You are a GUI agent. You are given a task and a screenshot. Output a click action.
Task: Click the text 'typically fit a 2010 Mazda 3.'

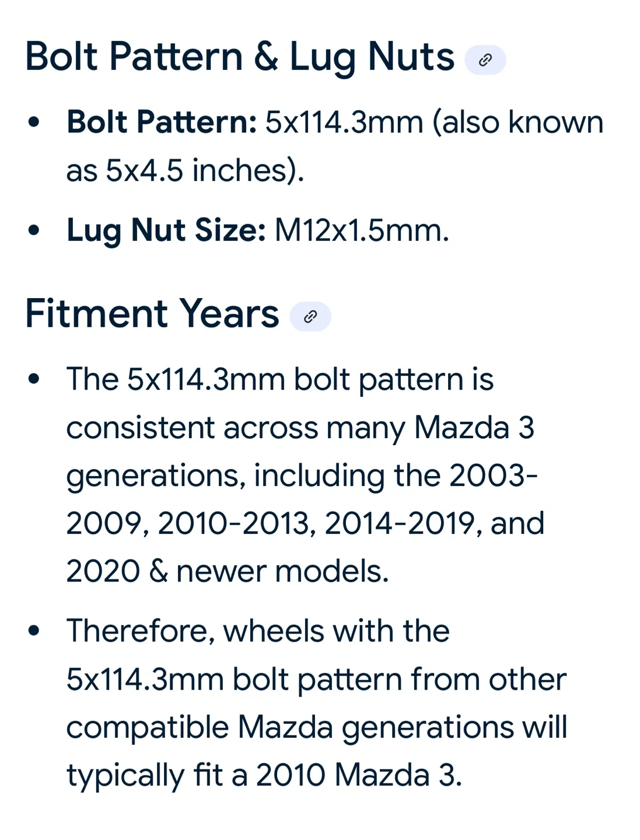264,776
